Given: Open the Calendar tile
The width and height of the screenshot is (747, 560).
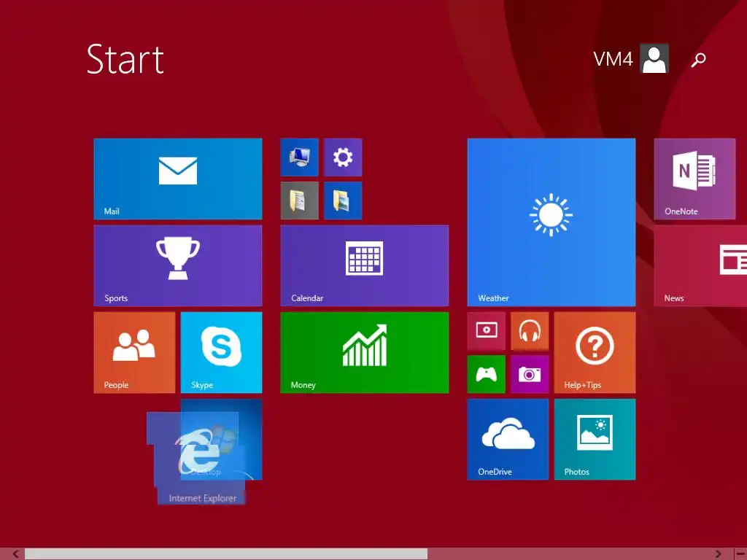Looking at the screenshot, I should 365,265.
